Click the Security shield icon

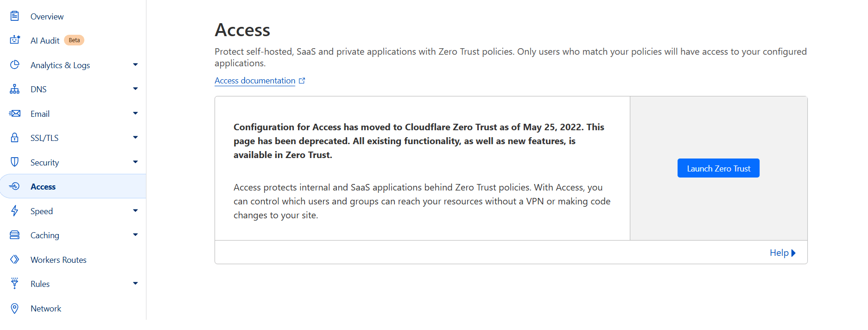(14, 162)
